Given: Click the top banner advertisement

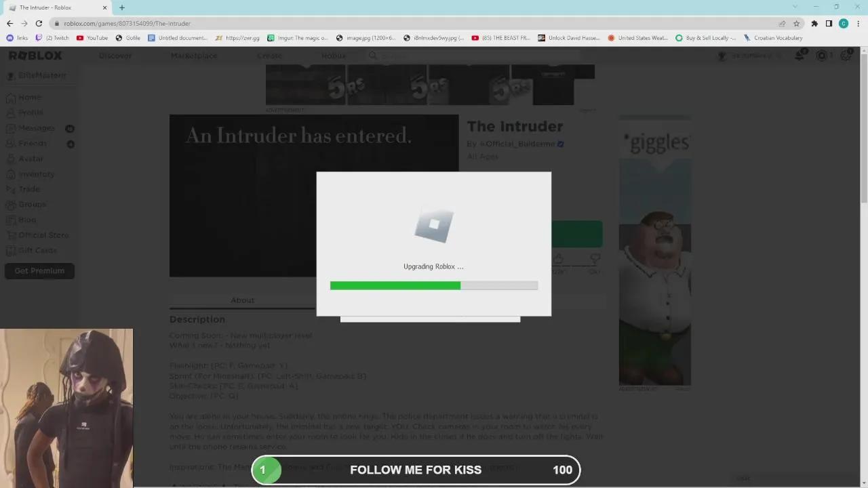Looking at the screenshot, I should [430, 85].
